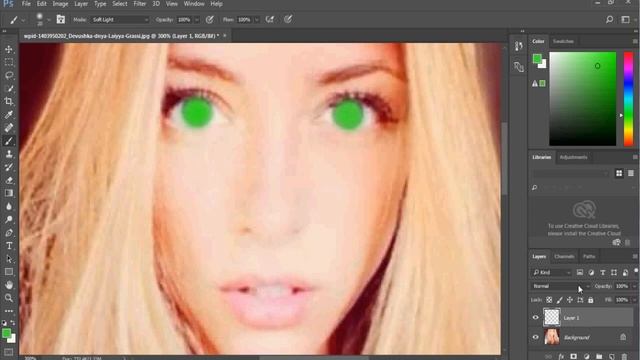Select the Healing Brush tool
This screenshot has width=640, height=360.
click(x=9, y=128)
